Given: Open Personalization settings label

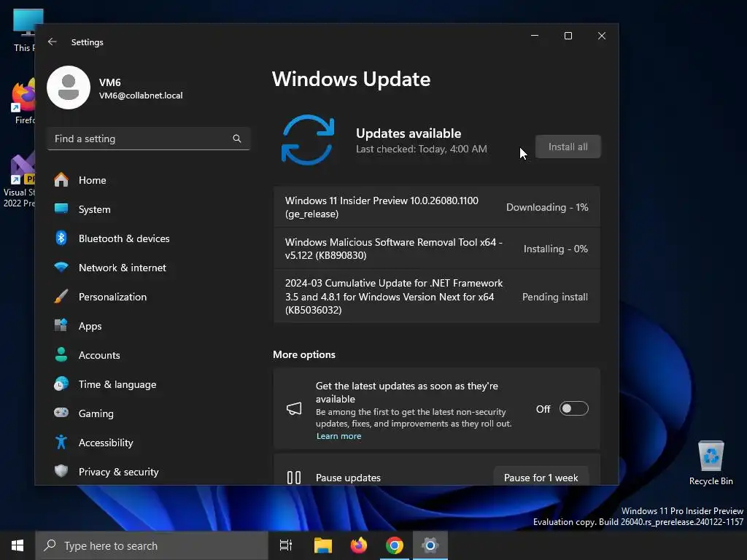Looking at the screenshot, I should 112,297.
